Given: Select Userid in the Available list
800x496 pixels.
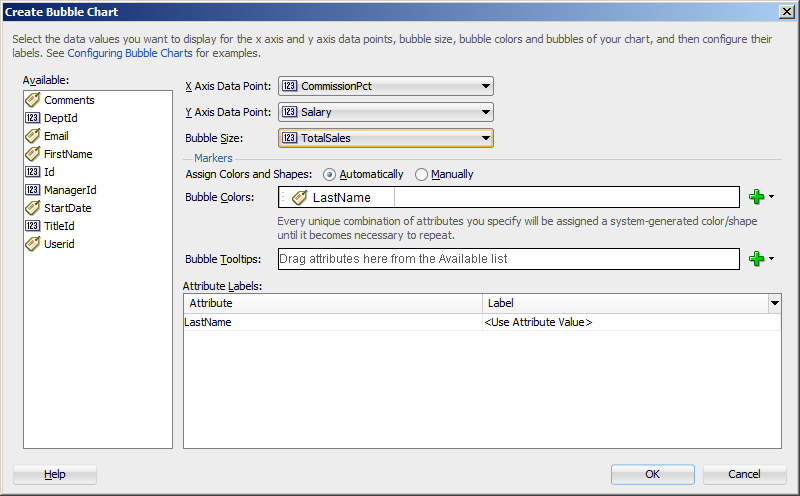Looking at the screenshot, I should [x=59, y=244].
